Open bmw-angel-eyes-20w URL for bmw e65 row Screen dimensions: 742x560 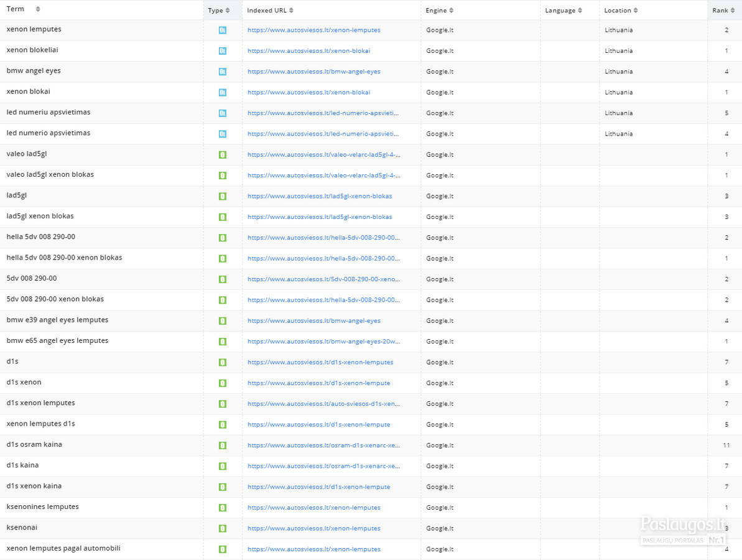[323, 342]
